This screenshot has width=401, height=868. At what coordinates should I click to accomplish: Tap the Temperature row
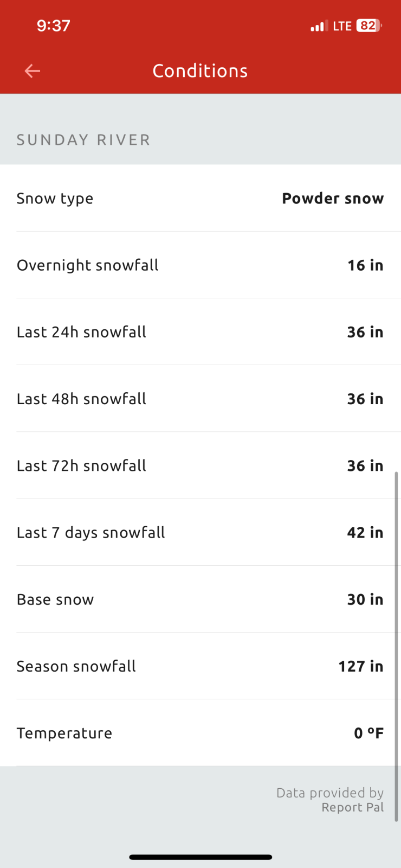[200, 733]
